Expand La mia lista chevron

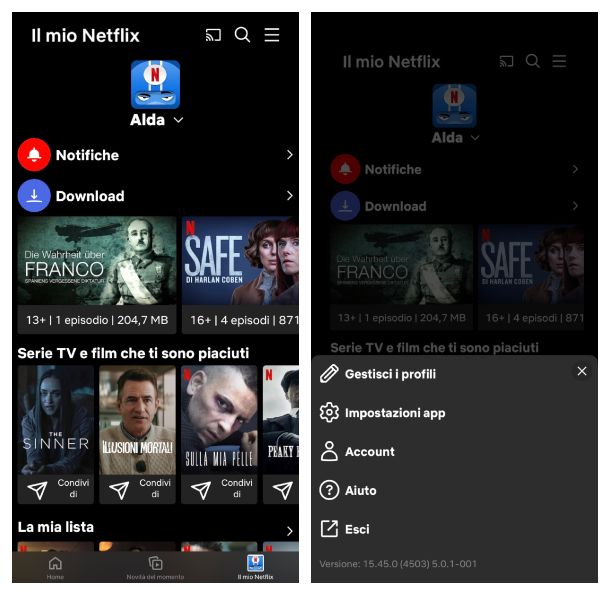pos(289,531)
